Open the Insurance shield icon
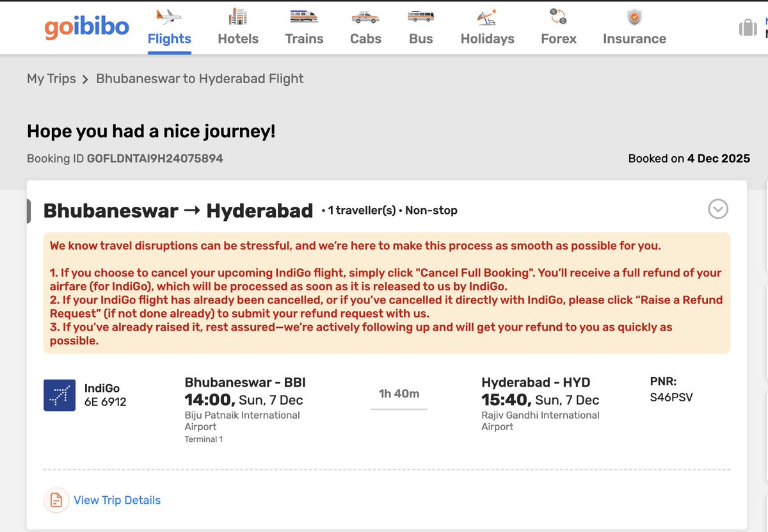Viewport: 768px width, 532px height. [634, 17]
